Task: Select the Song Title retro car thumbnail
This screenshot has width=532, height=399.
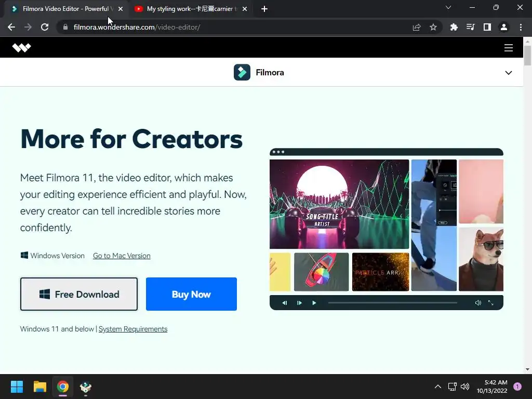Action: pyautogui.click(x=339, y=204)
